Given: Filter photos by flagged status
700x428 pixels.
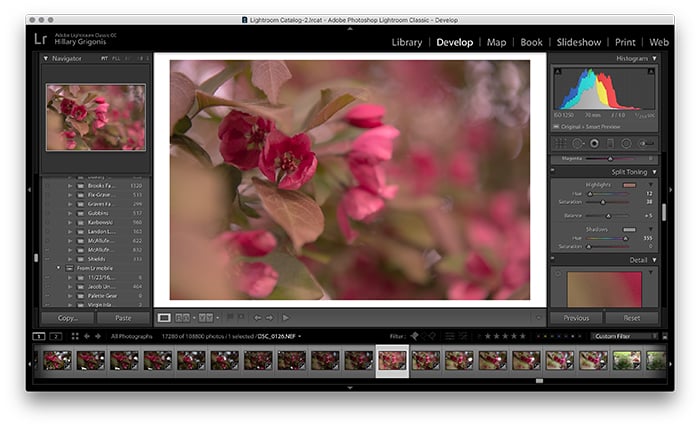Looking at the screenshot, I should point(415,336).
